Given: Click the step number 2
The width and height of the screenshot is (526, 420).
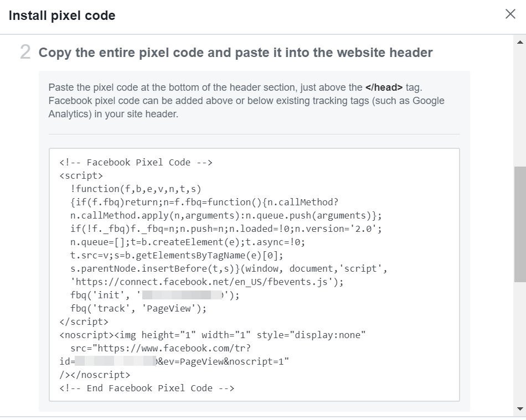Looking at the screenshot, I should coord(25,53).
